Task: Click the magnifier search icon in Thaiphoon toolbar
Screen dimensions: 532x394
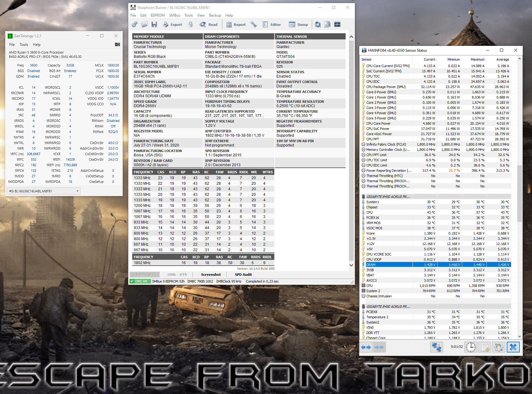Action: tap(318, 25)
